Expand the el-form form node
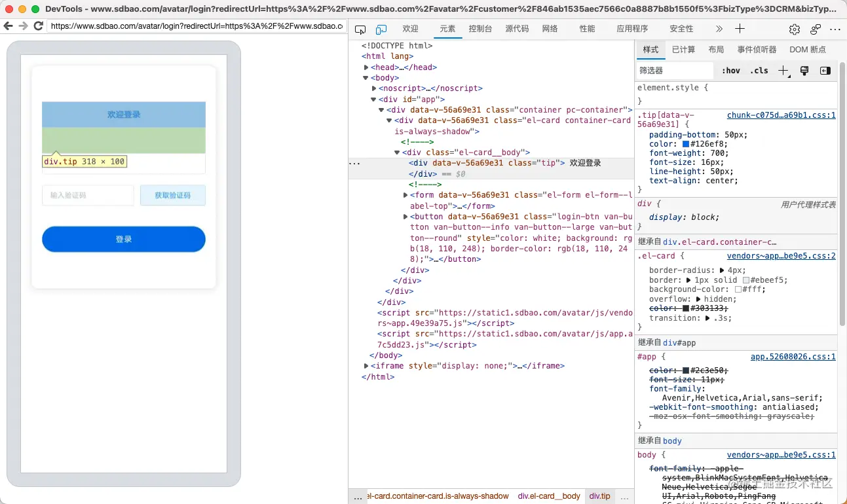Image resolution: width=847 pixels, height=504 pixels. (405, 195)
